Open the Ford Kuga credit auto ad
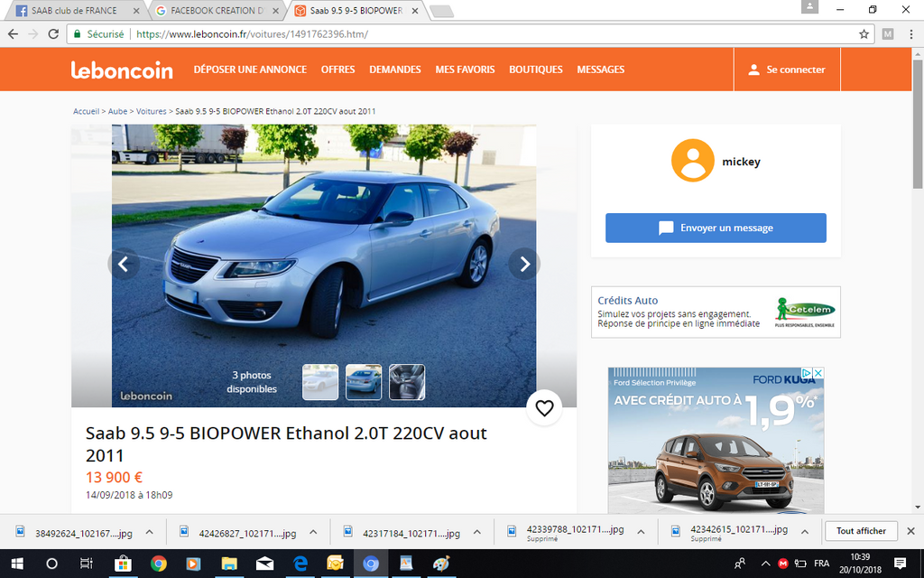Image resolution: width=924 pixels, height=578 pixels. [716, 441]
